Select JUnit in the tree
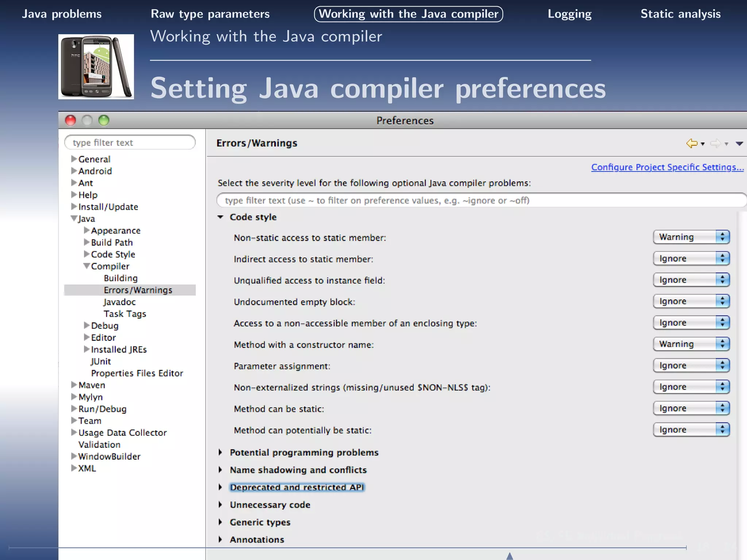The width and height of the screenshot is (747, 560). click(x=101, y=361)
